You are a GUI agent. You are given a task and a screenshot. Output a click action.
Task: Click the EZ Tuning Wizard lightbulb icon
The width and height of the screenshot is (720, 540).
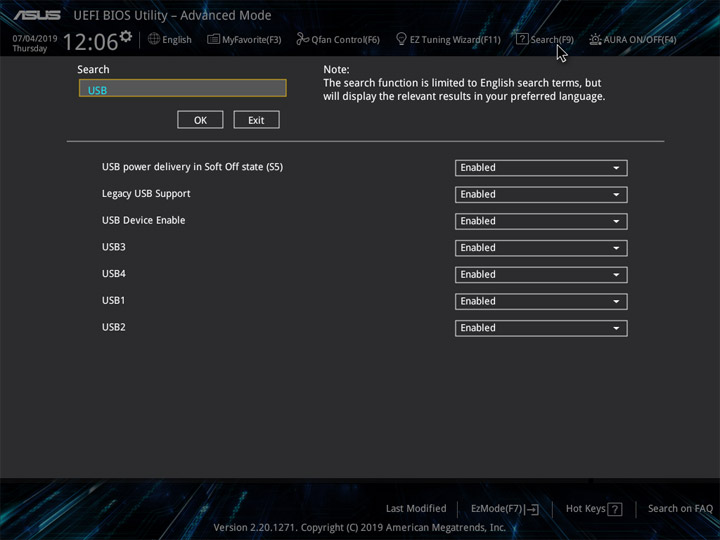pos(401,39)
